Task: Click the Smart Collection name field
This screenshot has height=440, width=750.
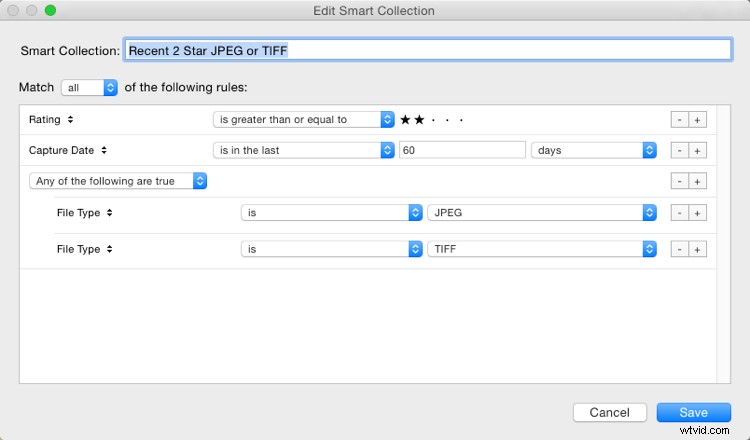Action: 427,50
